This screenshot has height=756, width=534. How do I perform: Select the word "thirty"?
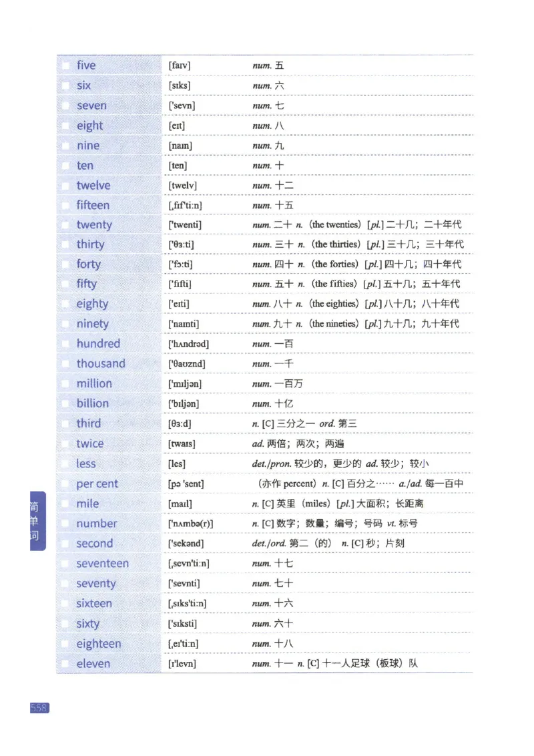tap(90, 244)
